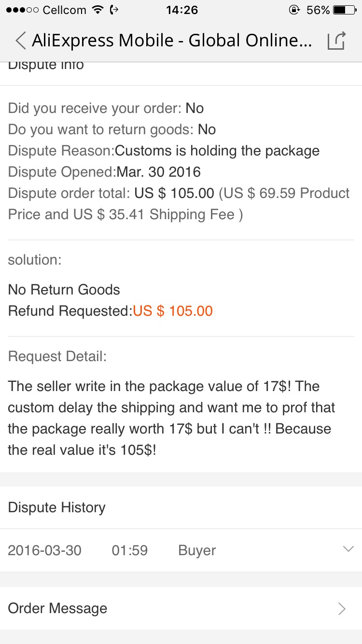Image resolution: width=362 pixels, height=644 pixels.
Task: Open the share icon at top right
Action: coord(336,41)
